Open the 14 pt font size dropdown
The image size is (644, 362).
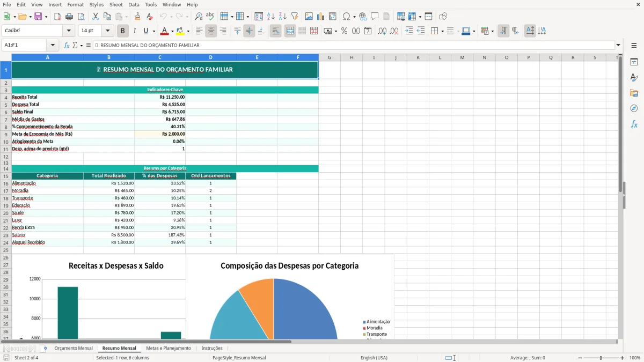(107, 31)
